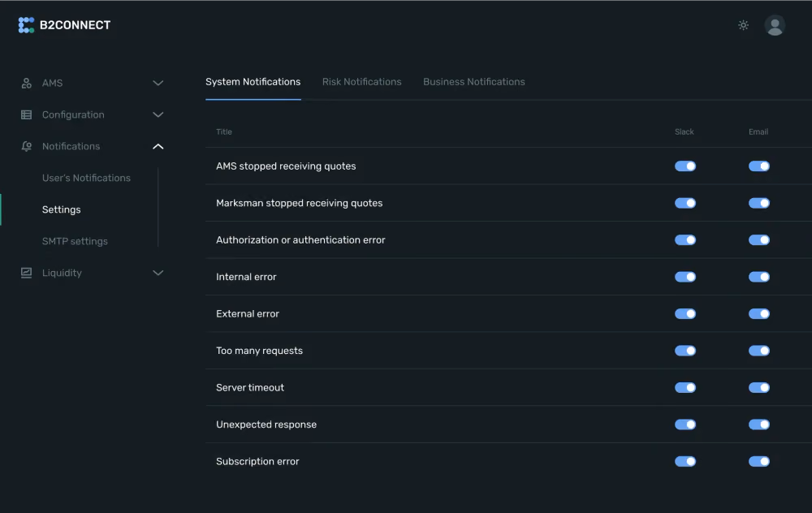Expand the Liquidity section chevron
Screen dimensions: 812x513
(x=158, y=273)
